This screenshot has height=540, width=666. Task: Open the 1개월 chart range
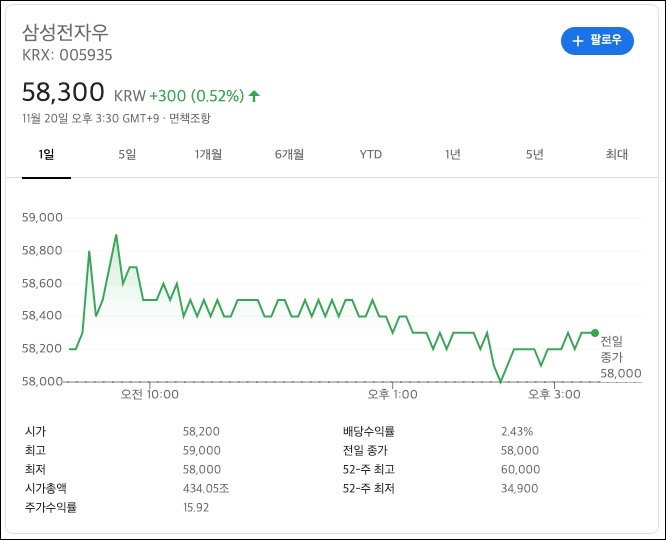point(208,154)
